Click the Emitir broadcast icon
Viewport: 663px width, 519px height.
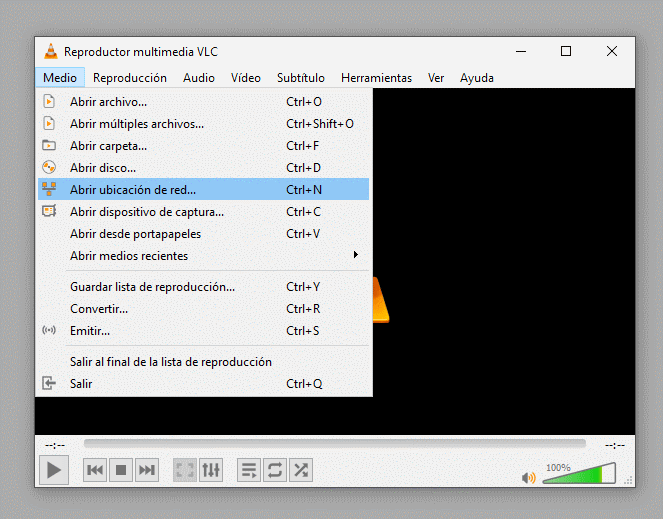[x=49, y=330]
